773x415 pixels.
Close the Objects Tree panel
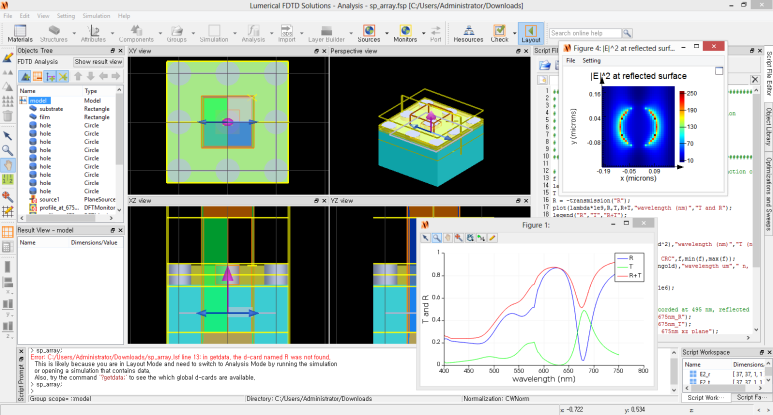(120, 51)
